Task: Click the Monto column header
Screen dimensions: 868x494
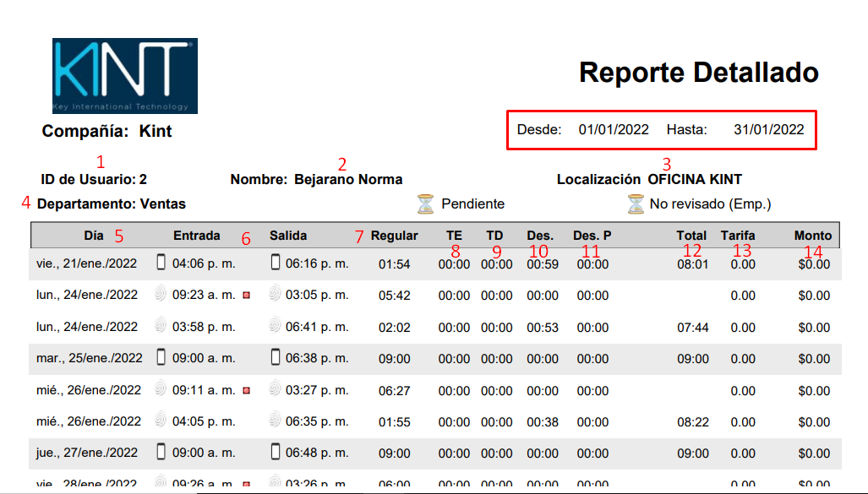Action: 812,236
